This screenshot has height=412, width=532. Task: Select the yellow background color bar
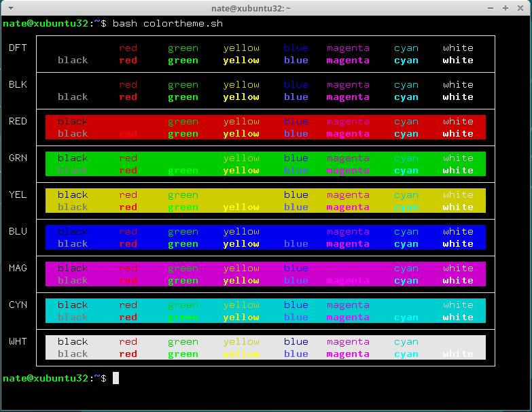click(x=265, y=201)
